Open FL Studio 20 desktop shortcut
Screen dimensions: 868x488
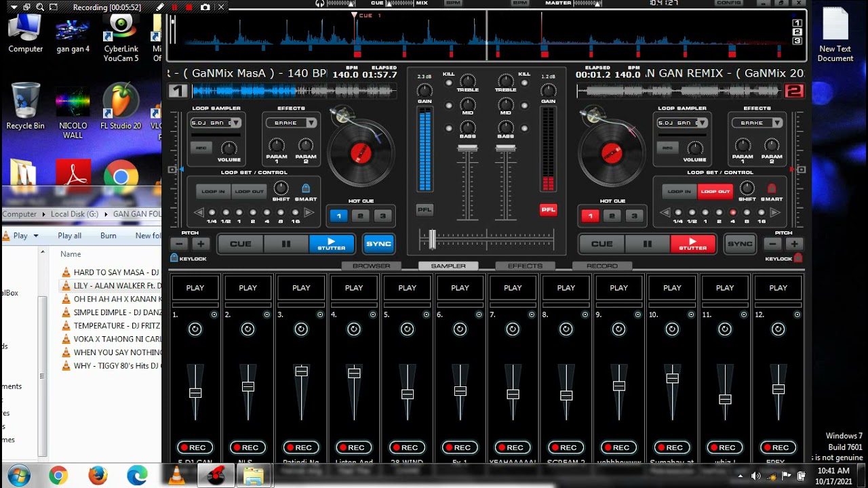121,106
